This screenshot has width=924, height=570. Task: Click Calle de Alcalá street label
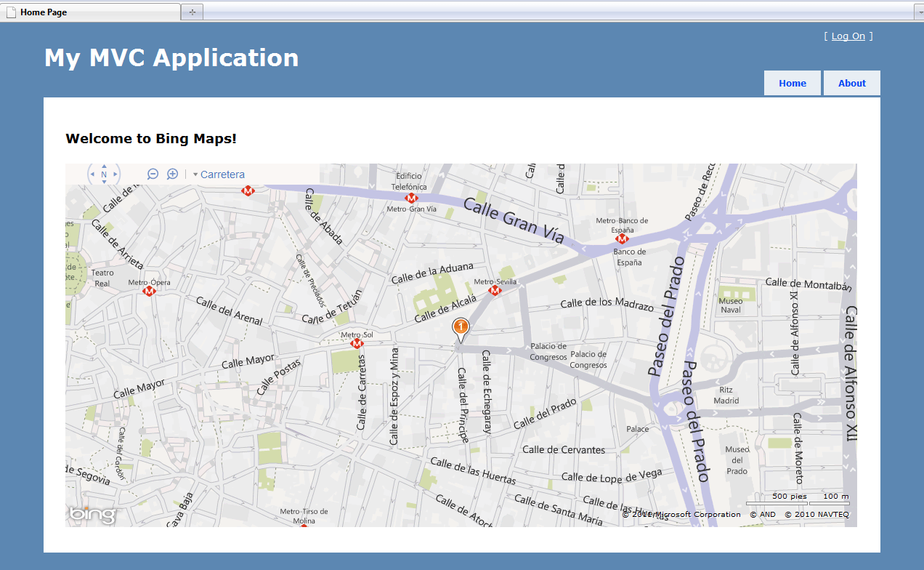445,308
